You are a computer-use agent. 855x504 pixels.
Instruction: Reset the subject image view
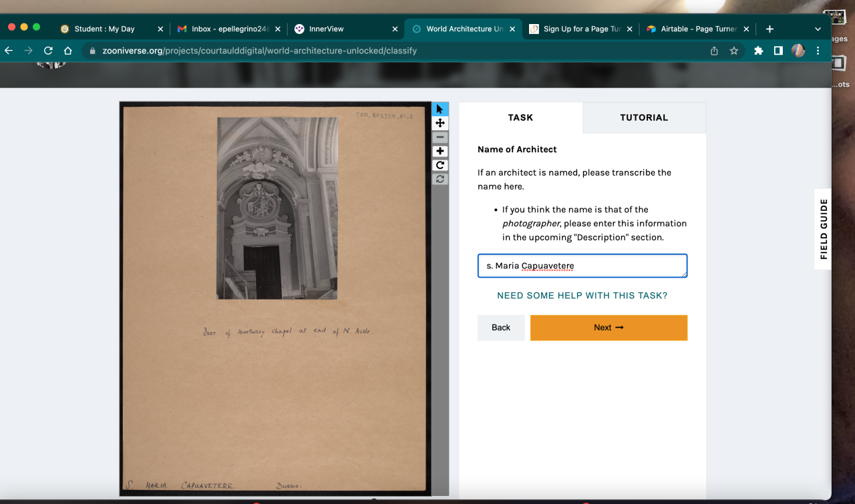point(440,179)
